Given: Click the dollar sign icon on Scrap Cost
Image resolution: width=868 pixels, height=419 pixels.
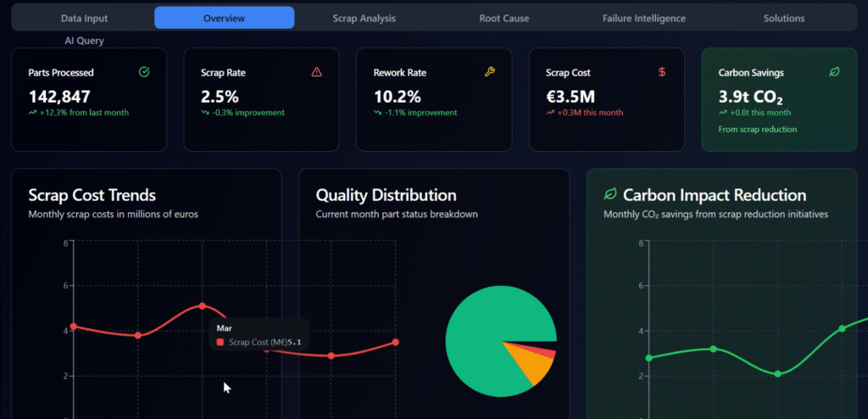Looking at the screenshot, I should [662, 72].
